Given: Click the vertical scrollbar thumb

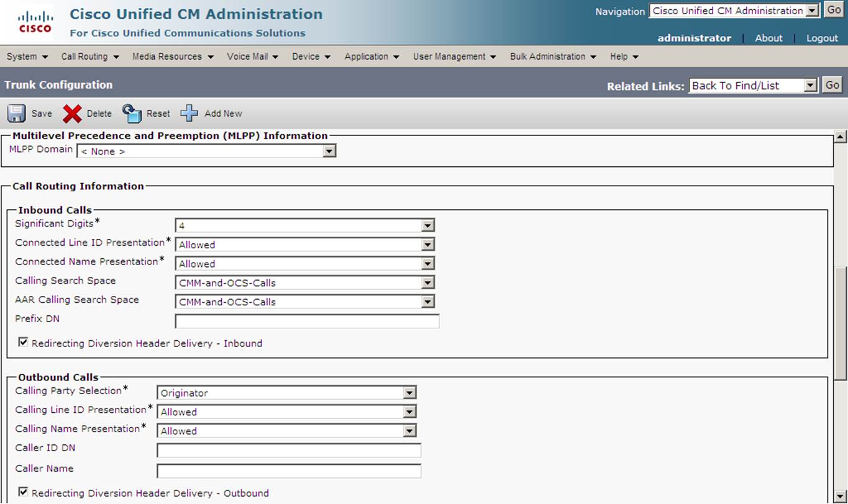Looking at the screenshot, I should point(841,323).
